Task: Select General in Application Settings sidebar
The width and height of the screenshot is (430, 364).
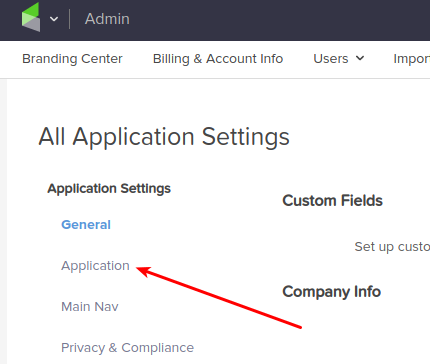Action: point(86,225)
